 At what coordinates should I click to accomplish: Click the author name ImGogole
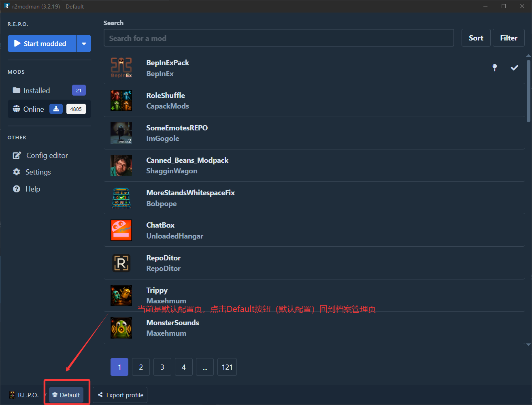pos(163,139)
